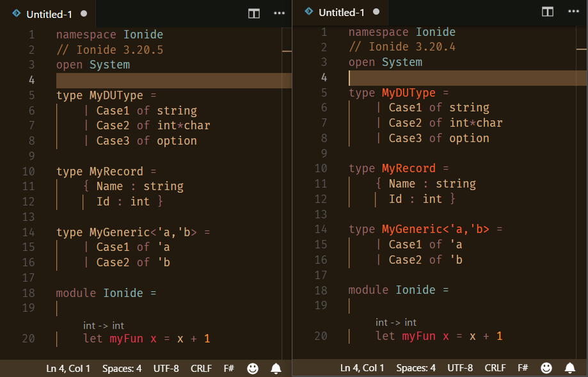Open the more actions menu in left pane
The width and height of the screenshot is (588, 377).
tap(280, 13)
